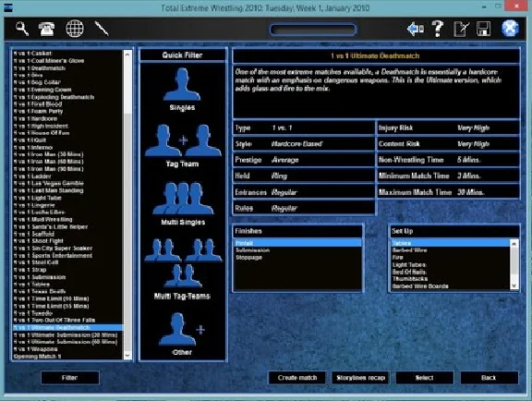Click the blue round exit icon
The height and width of the screenshot is (401, 532).
pyautogui.click(x=510, y=29)
